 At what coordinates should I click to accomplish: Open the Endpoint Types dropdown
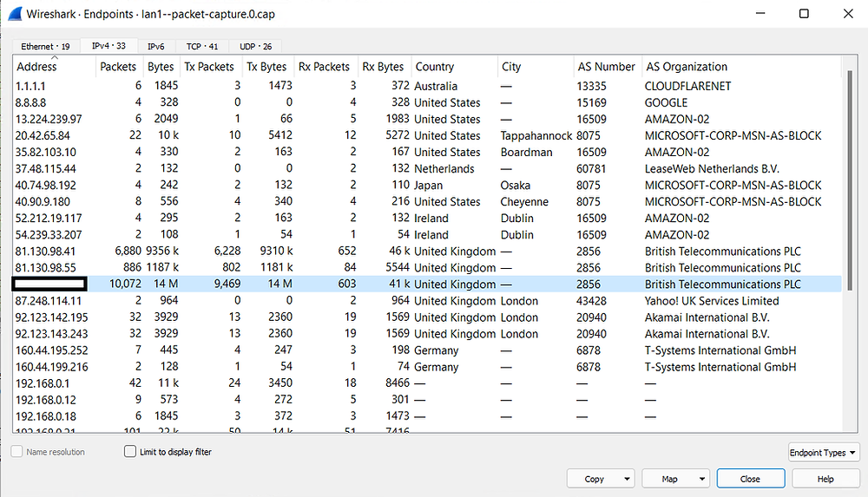823,453
